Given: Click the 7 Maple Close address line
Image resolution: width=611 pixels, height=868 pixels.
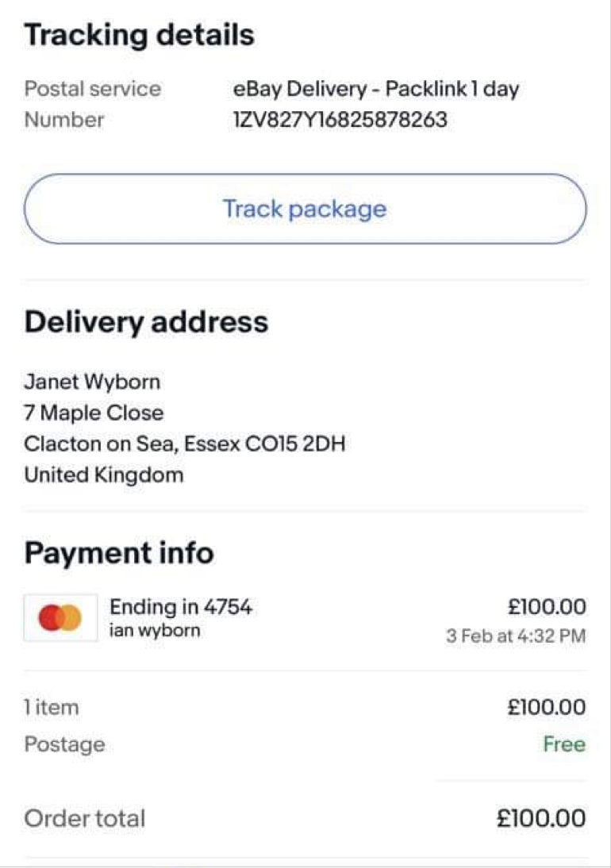Looking at the screenshot, I should click(94, 413).
